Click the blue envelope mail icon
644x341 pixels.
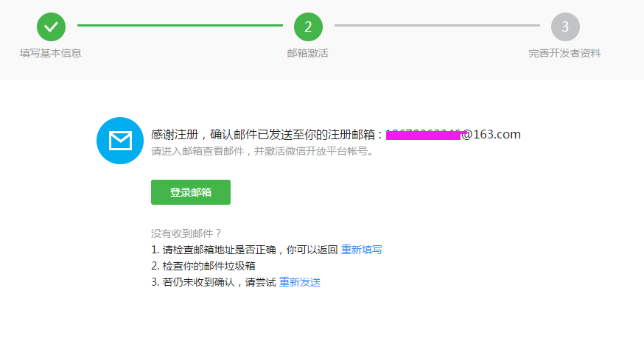(x=120, y=141)
